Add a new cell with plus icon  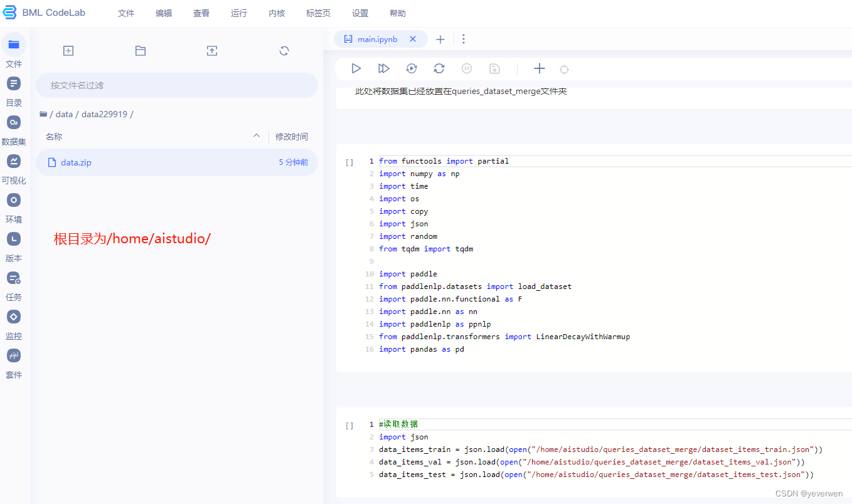pos(539,68)
